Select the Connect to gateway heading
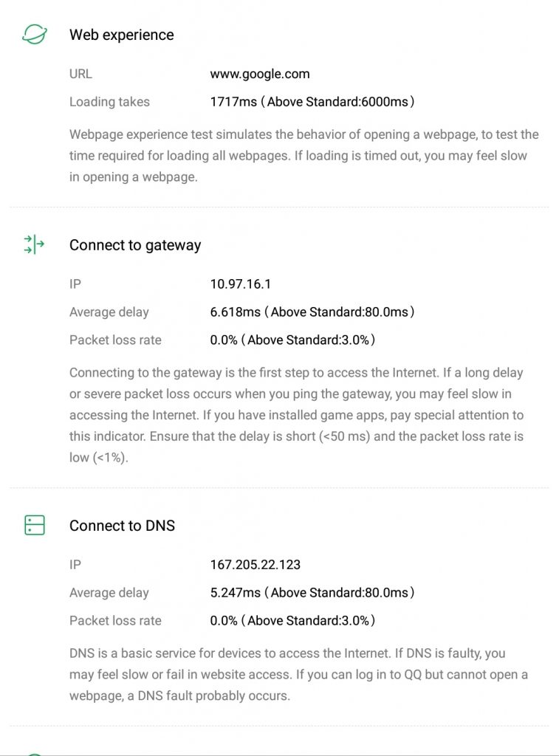The height and width of the screenshot is (756, 559). point(135,245)
